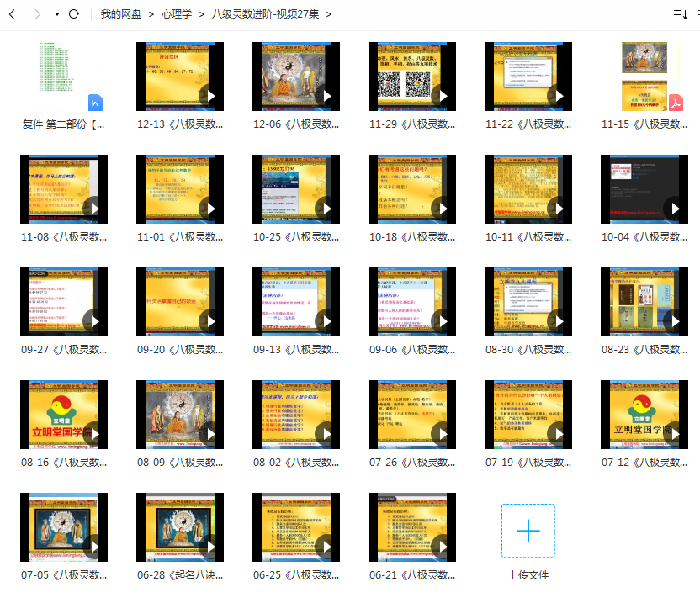Open navigation history dropdown arrow
The width and height of the screenshot is (700, 603).
tap(57, 14)
